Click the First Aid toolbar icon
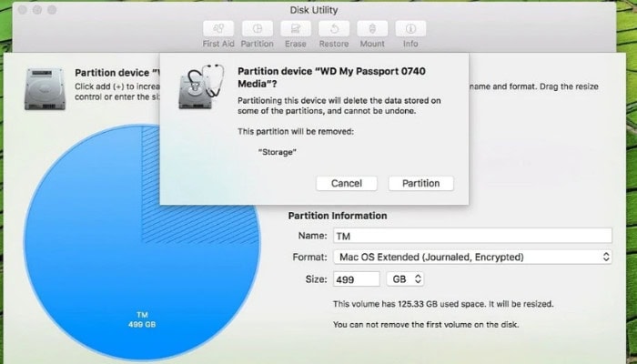Screen dimensions: 637x364 pyautogui.click(x=218, y=28)
